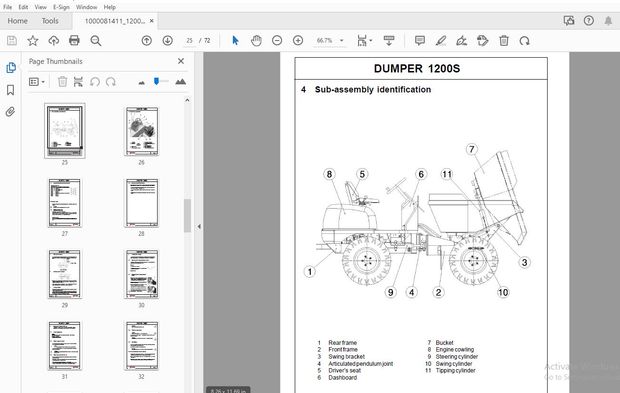Click the 'DUMPER 1200S' page title

pos(417,68)
